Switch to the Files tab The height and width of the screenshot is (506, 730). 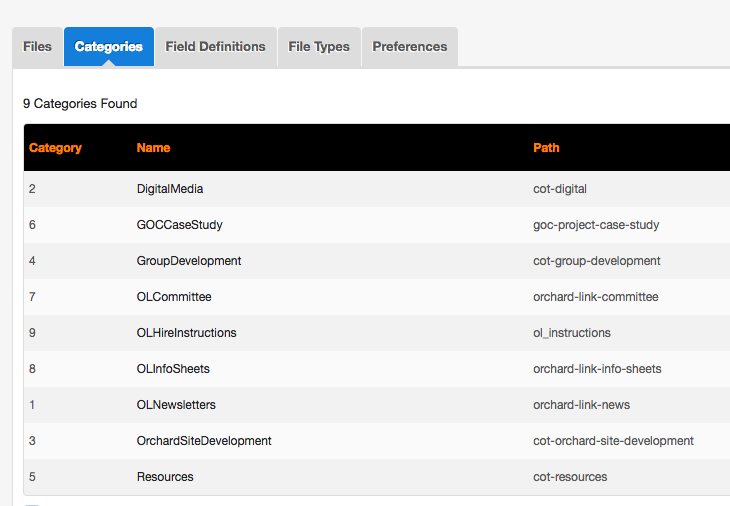click(37, 47)
